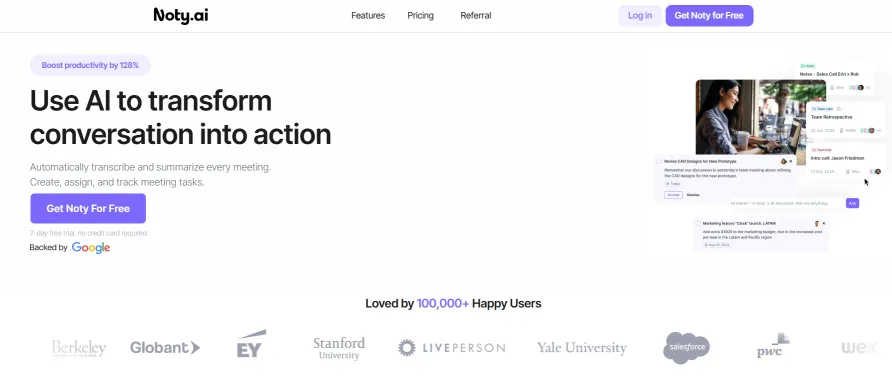This screenshot has height=387, width=892.
Task: Close the Revise CAD Designs task card
Action: (790, 162)
